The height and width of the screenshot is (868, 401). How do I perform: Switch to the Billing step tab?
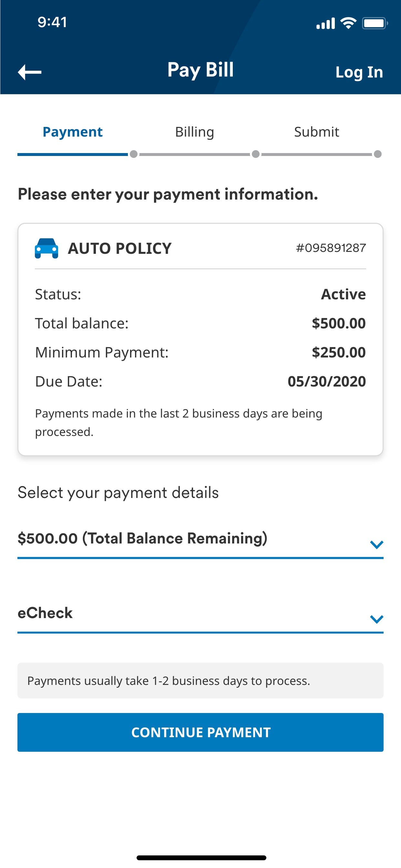pos(194,132)
